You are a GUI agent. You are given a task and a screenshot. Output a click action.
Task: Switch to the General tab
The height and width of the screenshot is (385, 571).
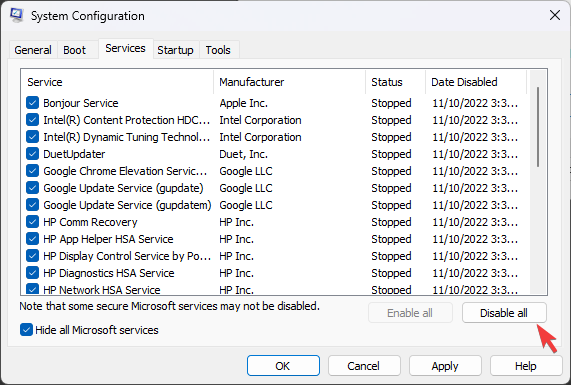click(x=33, y=50)
